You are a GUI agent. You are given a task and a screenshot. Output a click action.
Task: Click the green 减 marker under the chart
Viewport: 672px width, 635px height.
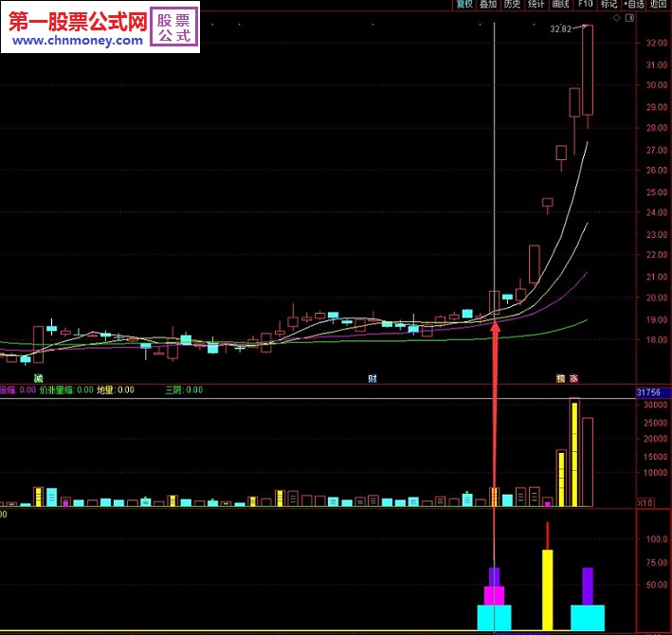(x=39, y=378)
